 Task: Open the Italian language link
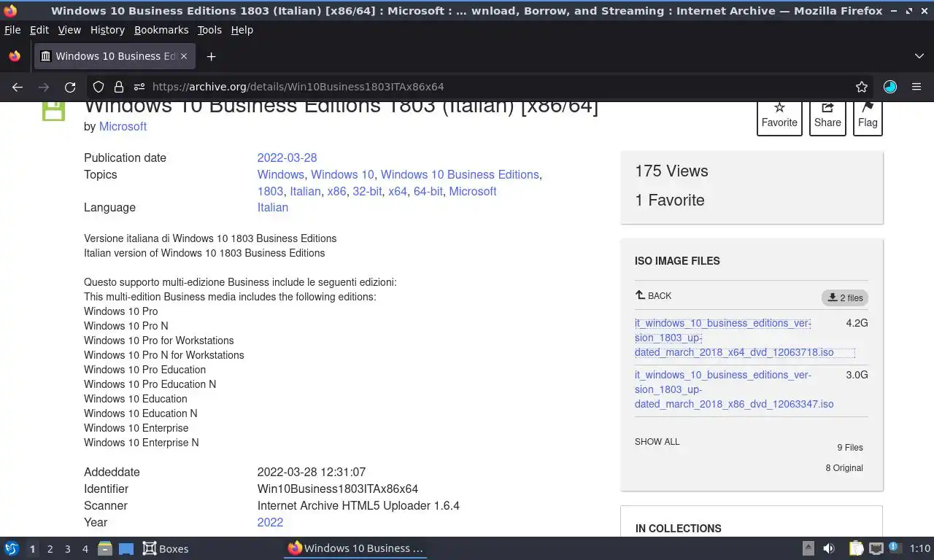click(x=273, y=207)
